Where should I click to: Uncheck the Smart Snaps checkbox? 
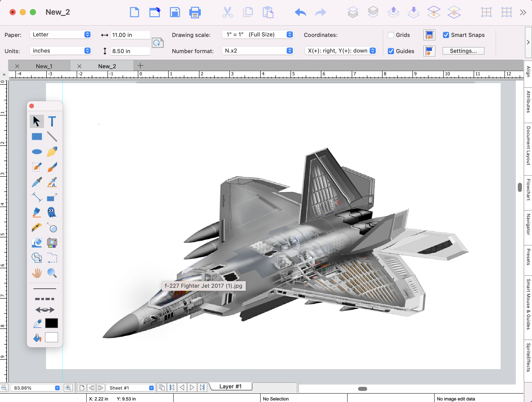tap(446, 35)
